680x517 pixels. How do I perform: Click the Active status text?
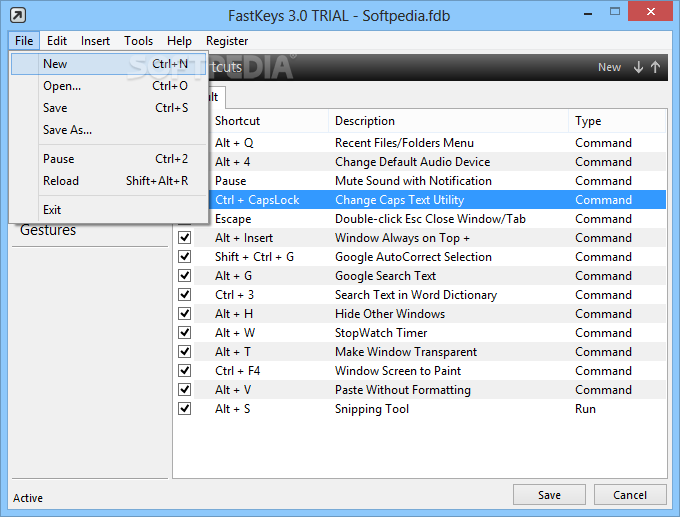coord(28,498)
